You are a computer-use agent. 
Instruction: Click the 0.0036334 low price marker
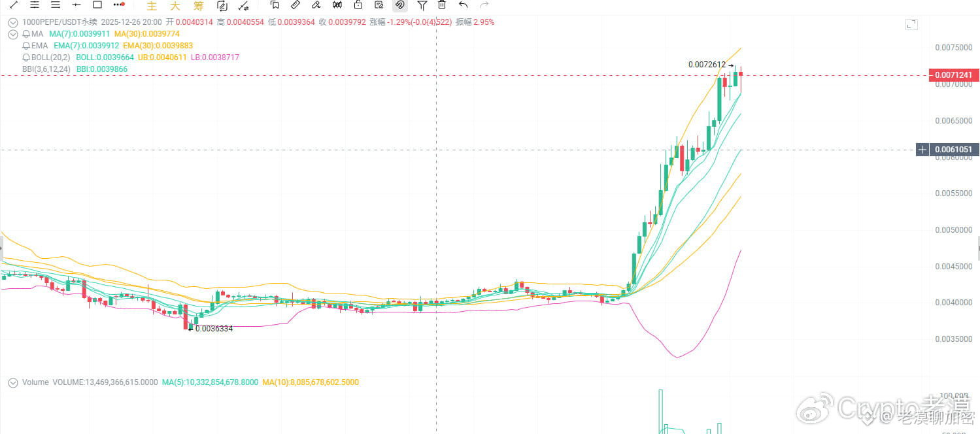pyautogui.click(x=214, y=329)
